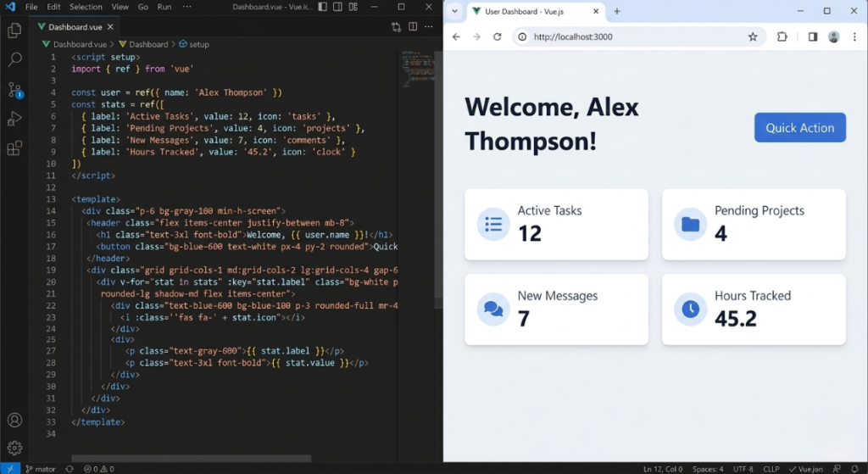Click the Active Tasks card
Image resolution: width=868 pixels, height=474 pixels.
coord(556,224)
